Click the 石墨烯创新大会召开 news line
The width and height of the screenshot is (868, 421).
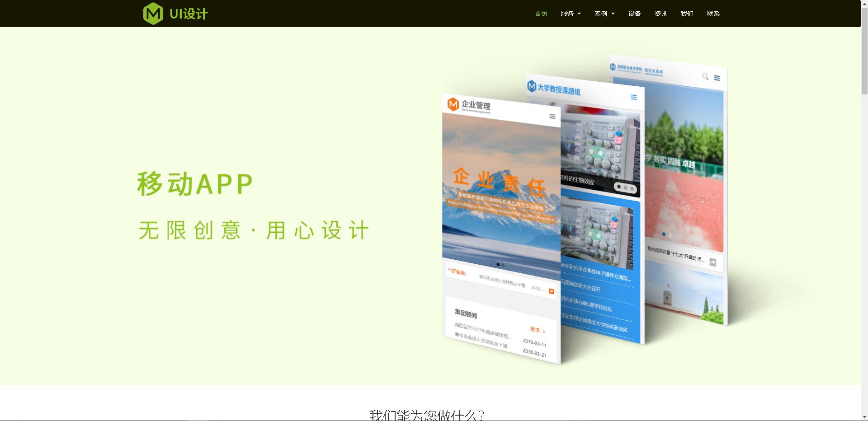point(580,285)
